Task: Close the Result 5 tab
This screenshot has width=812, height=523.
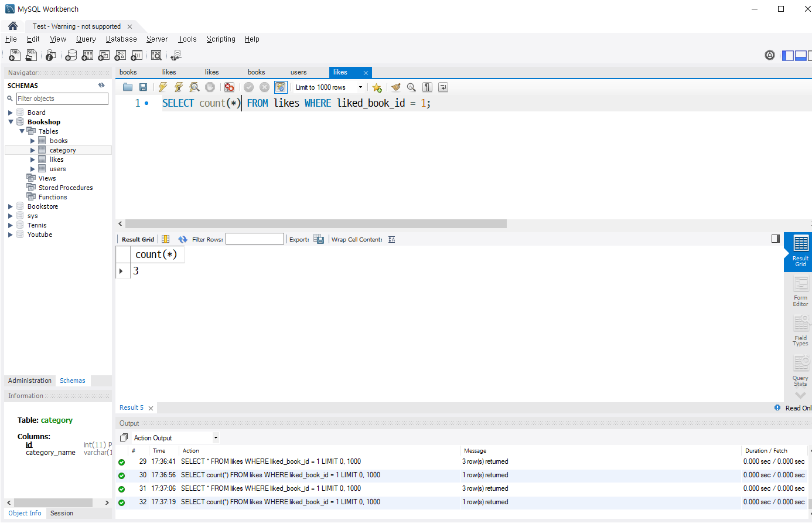Action: pos(151,408)
